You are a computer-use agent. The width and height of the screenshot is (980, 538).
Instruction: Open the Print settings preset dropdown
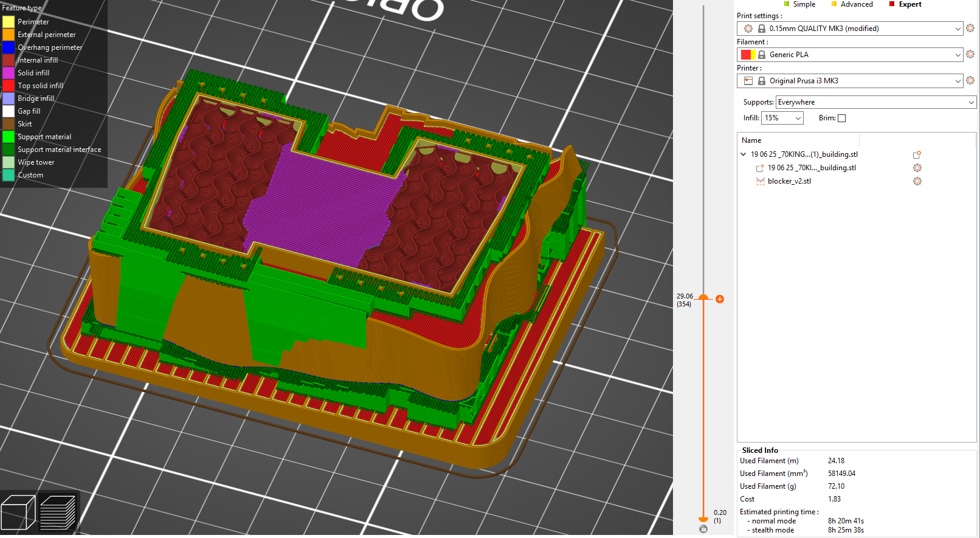[x=958, y=29]
